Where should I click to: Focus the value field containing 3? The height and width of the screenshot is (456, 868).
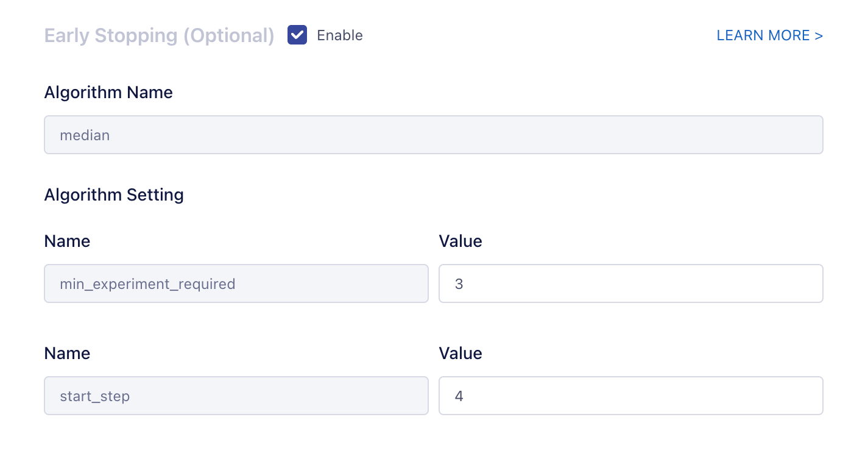[x=630, y=283]
